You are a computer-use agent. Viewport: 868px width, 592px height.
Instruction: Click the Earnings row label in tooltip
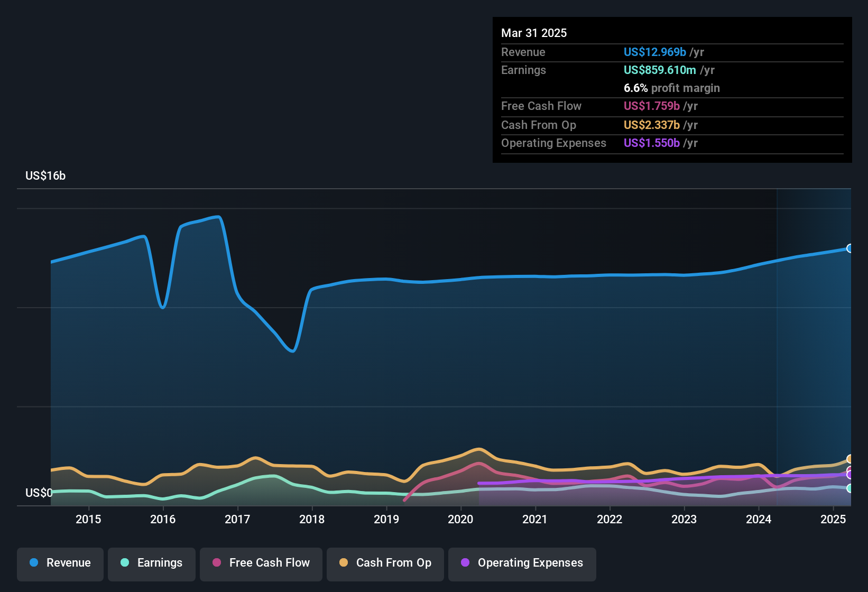point(523,70)
